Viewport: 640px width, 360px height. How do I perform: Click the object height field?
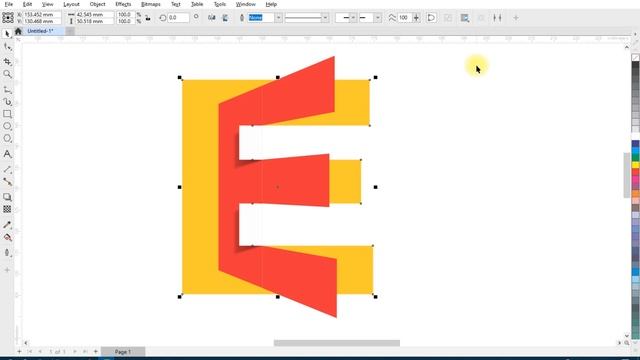coord(94,21)
